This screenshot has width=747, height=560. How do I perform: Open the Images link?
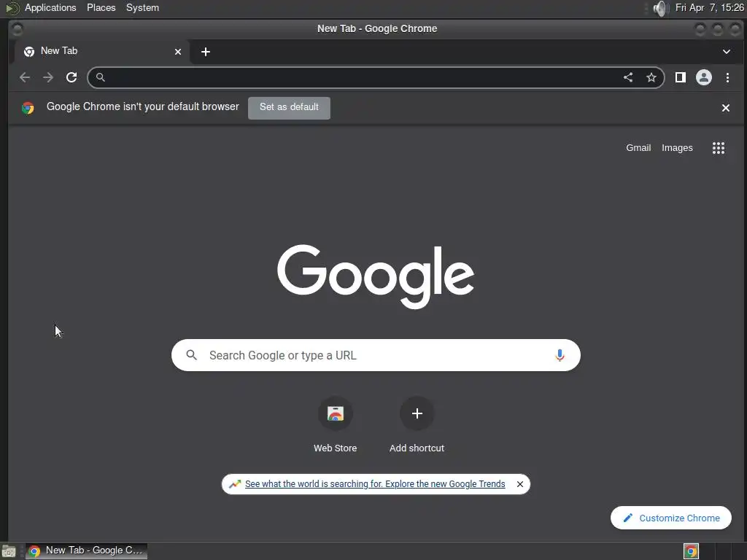(x=677, y=147)
